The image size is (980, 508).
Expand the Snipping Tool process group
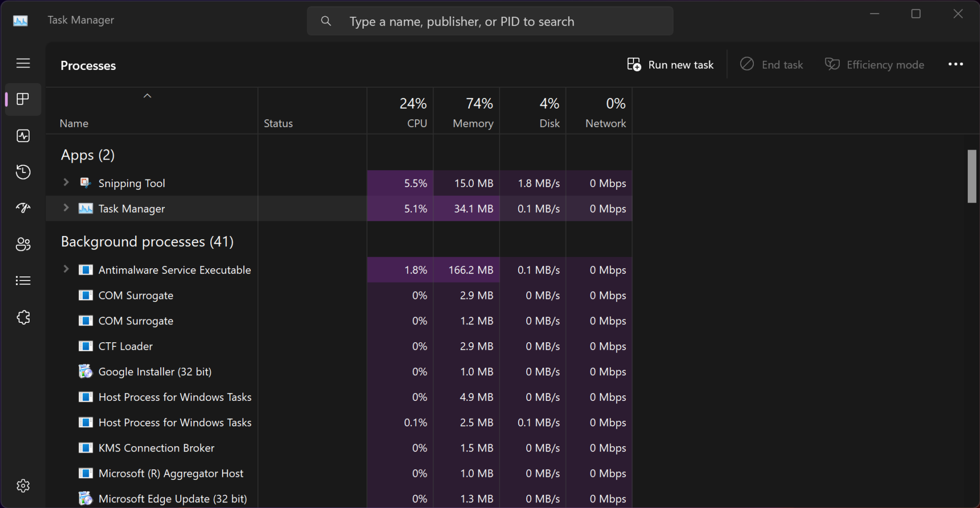66,183
